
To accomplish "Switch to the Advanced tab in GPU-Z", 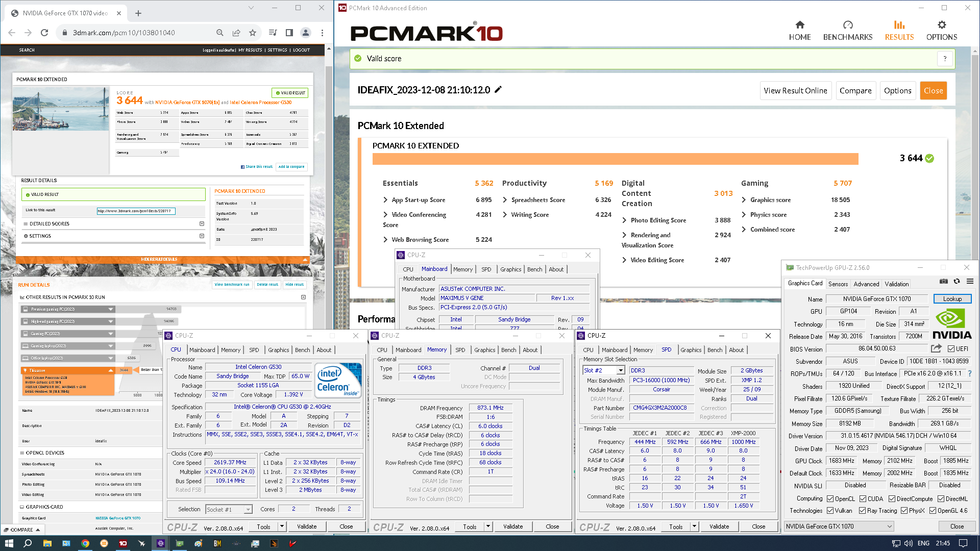I will (x=866, y=284).
